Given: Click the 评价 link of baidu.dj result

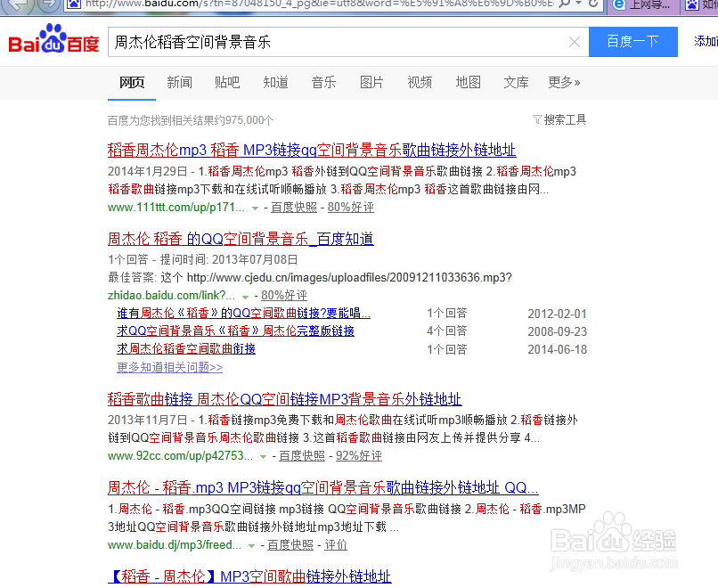Looking at the screenshot, I should [336, 545].
